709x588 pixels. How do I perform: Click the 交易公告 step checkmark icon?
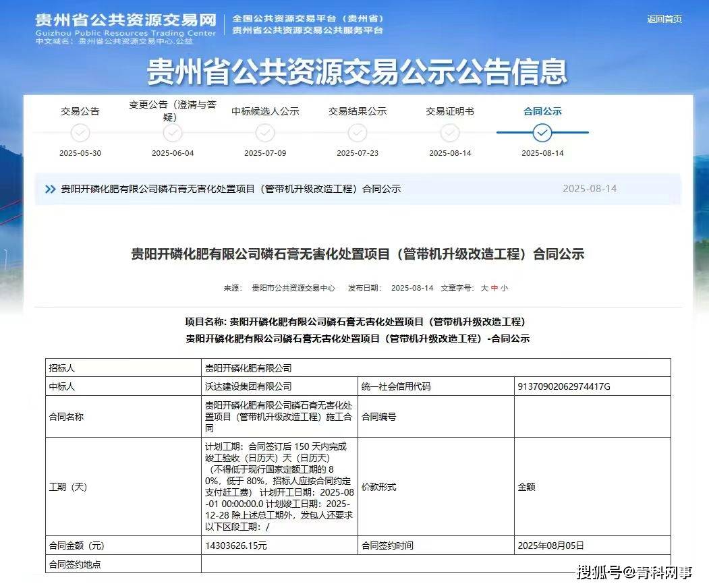pos(80,133)
